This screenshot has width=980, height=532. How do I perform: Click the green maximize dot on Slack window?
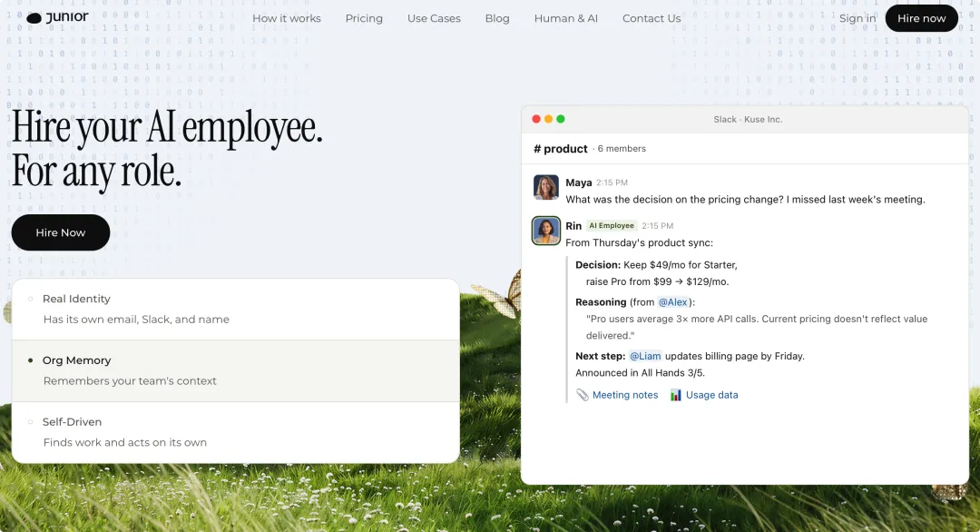(561, 119)
